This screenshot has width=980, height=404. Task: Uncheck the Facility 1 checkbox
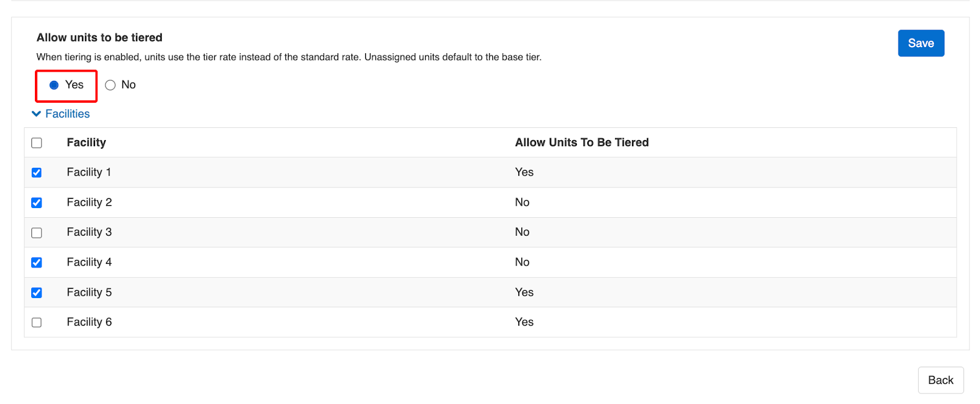37,173
